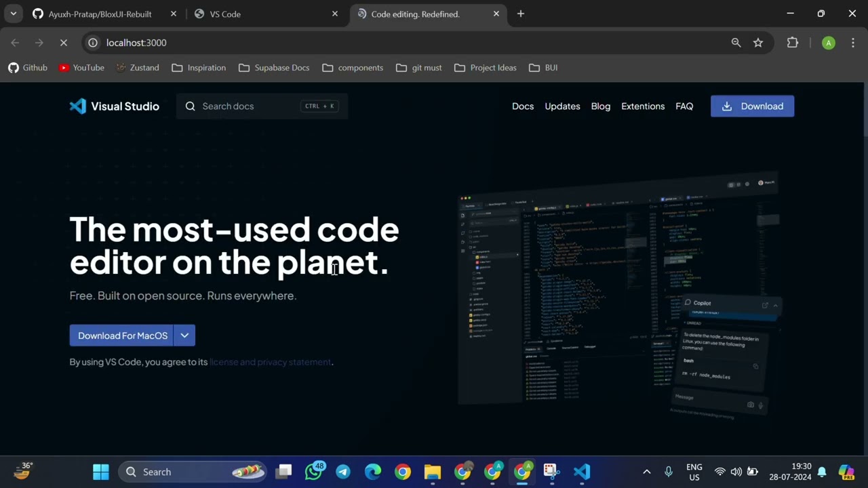This screenshot has width=868, height=488.
Task: Bookmark this page with the star icon
Action: [x=758, y=43]
